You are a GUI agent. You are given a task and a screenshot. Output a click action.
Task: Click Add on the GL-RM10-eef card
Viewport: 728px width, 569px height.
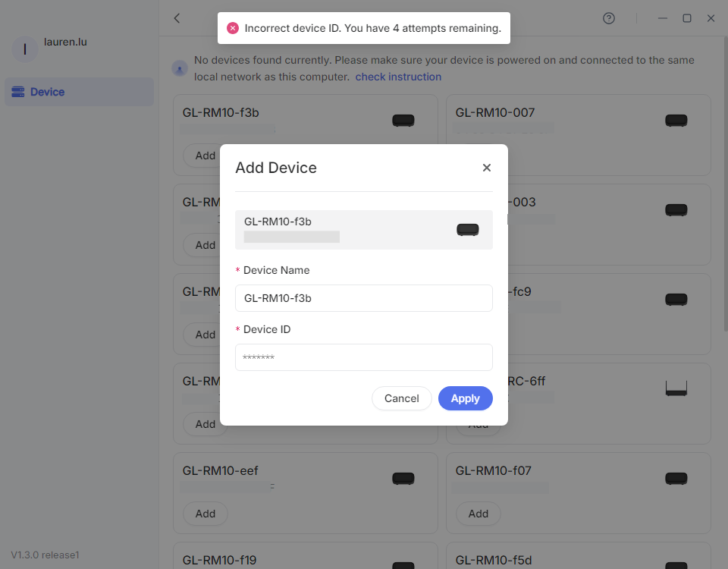205,514
